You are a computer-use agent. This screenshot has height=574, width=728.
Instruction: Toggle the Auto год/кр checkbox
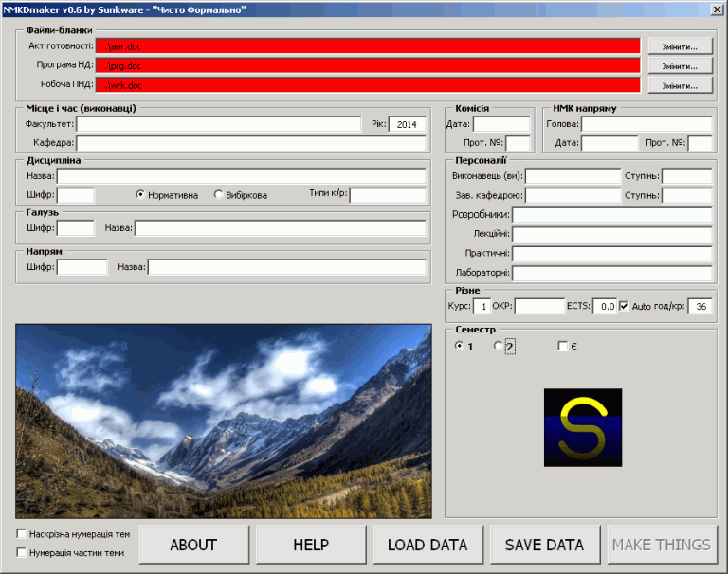click(x=624, y=306)
